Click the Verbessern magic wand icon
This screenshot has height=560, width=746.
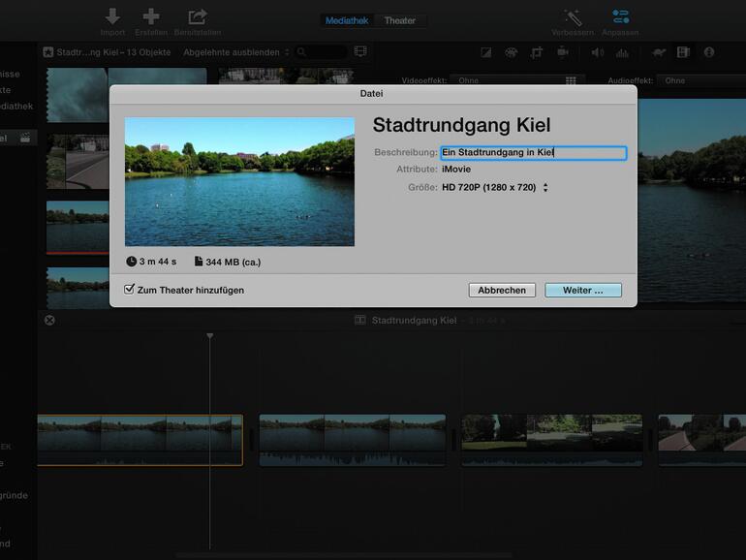click(573, 16)
